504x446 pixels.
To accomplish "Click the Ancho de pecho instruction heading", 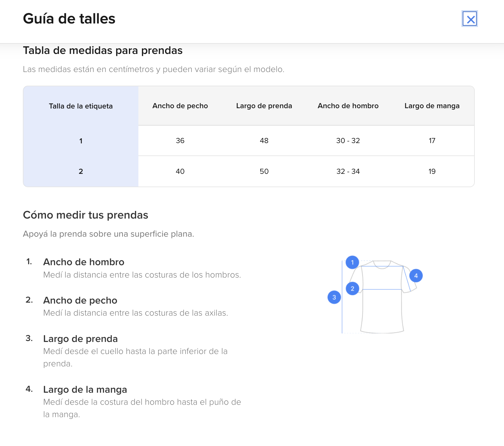I will [80, 300].
